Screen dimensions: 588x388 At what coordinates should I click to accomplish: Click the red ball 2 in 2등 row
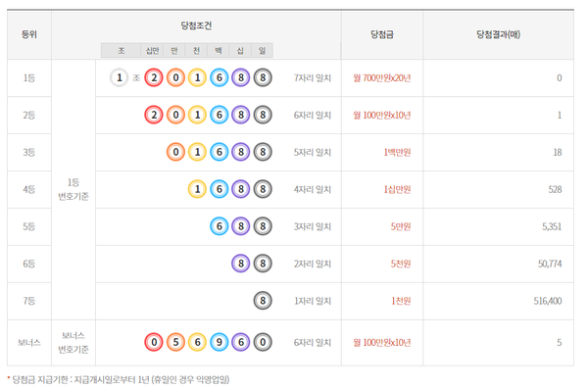pos(154,115)
